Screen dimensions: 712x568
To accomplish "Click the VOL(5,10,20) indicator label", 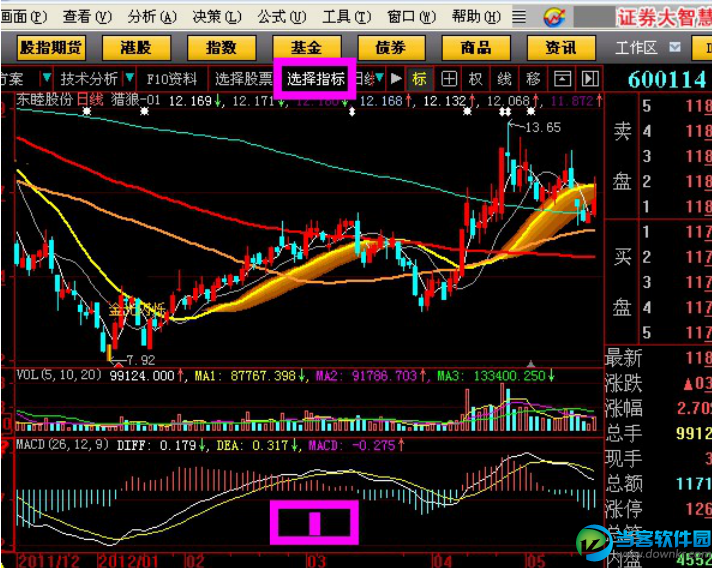I will [59, 375].
